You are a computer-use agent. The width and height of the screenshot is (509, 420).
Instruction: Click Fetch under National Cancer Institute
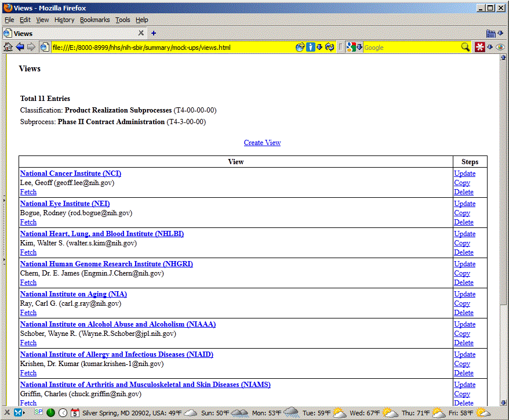[x=28, y=192]
